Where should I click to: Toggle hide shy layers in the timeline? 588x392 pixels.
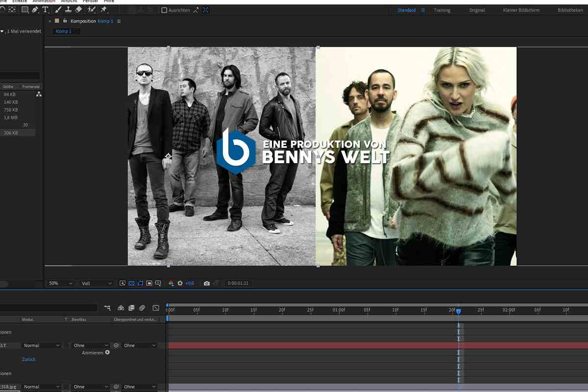pos(121,308)
